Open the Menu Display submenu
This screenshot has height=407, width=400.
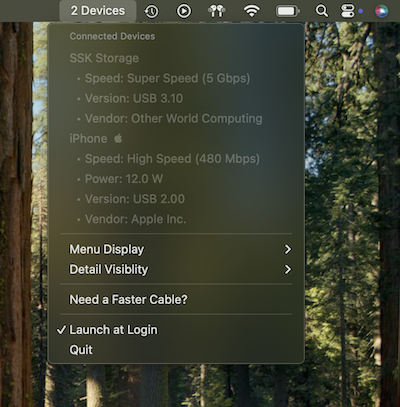[176, 249]
